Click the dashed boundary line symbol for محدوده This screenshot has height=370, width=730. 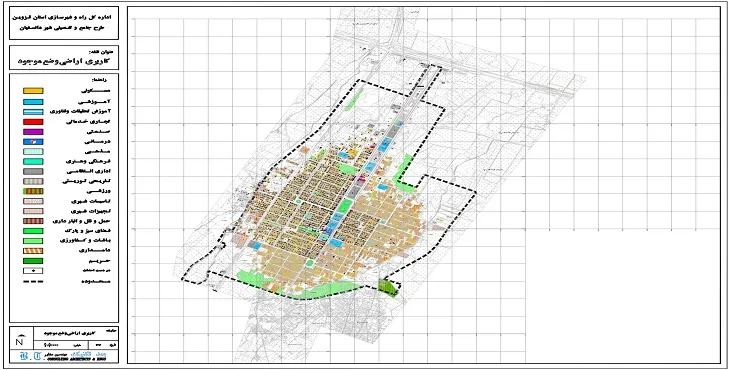pos(33,281)
